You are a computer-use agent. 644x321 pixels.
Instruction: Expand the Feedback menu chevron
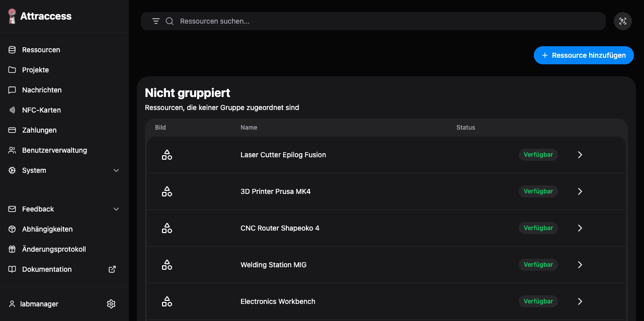116,209
